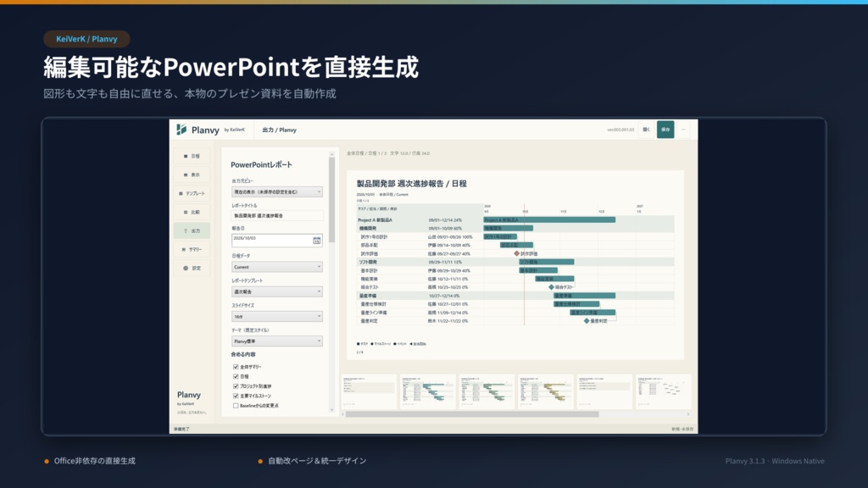The height and width of the screenshot is (488, 868).
Task: Select the first slide thumbnail
Action: (x=370, y=391)
